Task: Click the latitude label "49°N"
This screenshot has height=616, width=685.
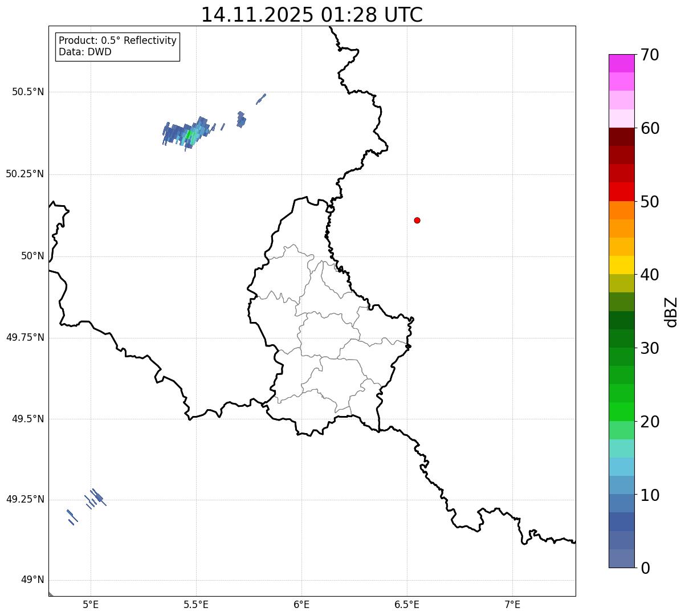Action: [32, 580]
